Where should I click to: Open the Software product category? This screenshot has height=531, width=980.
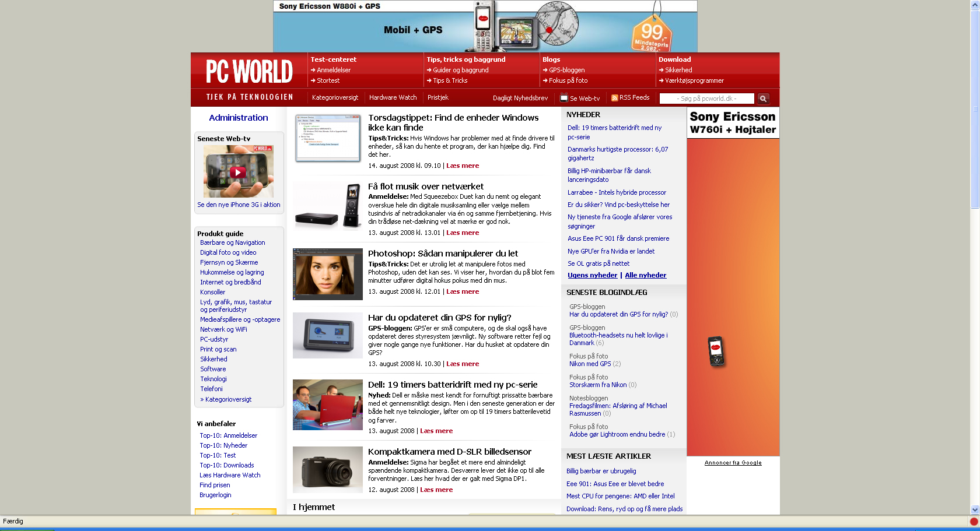point(213,369)
